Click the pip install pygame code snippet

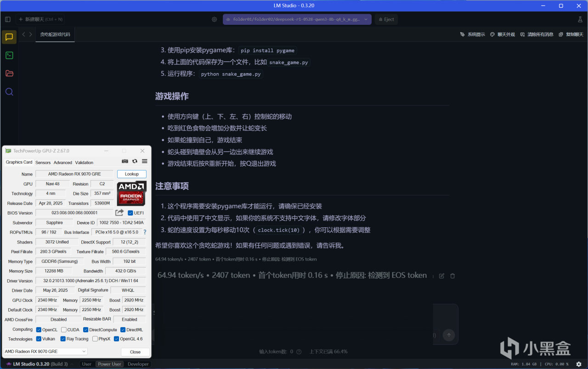pyautogui.click(x=267, y=51)
